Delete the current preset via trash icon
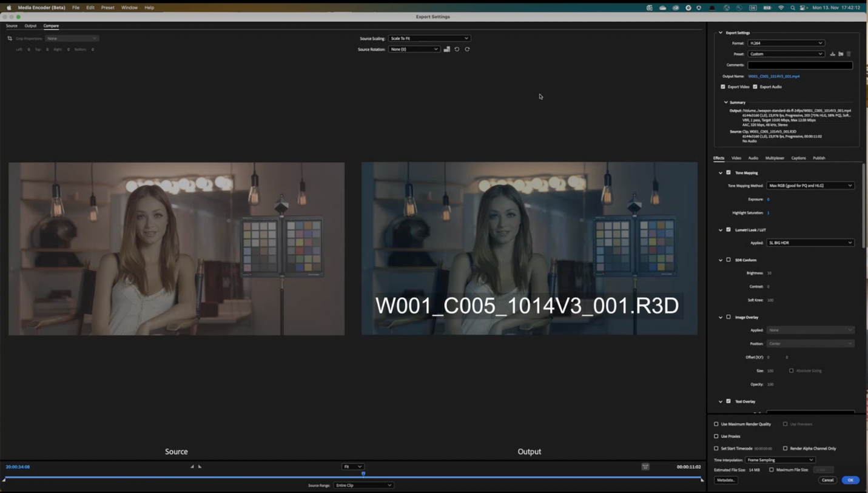 [x=849, y=54]
